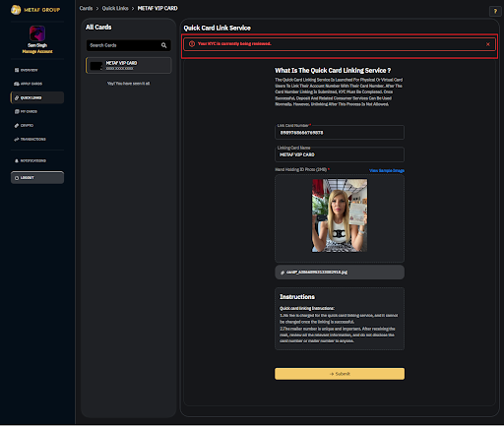Image resolution: width=504 pixels, height=426 pixels.
Task: Click the Transactions arrows icon
Action: coord(17,139)
